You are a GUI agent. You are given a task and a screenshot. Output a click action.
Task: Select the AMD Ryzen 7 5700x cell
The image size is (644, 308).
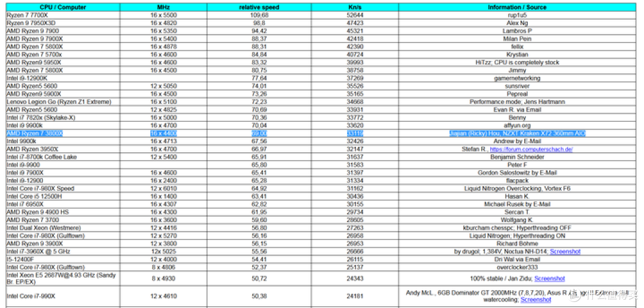click(x=63, y=55)
